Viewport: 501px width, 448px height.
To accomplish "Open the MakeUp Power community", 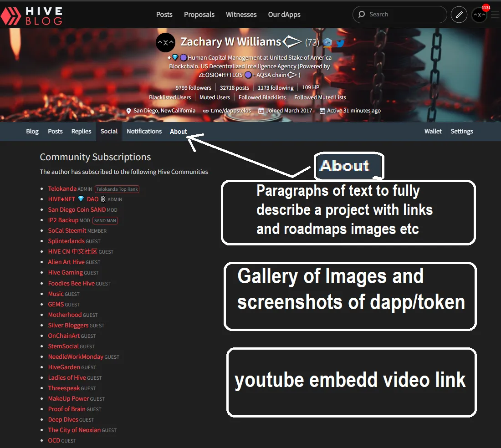I will pos(68,399).
